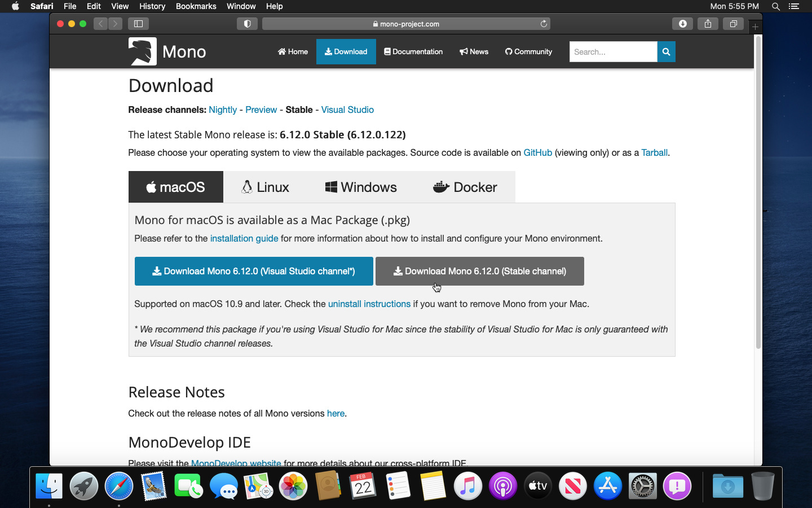This screenshot has width=812, height=508.
Task: Click the Share icon in Safari toolbar
Action: (708, 24)
